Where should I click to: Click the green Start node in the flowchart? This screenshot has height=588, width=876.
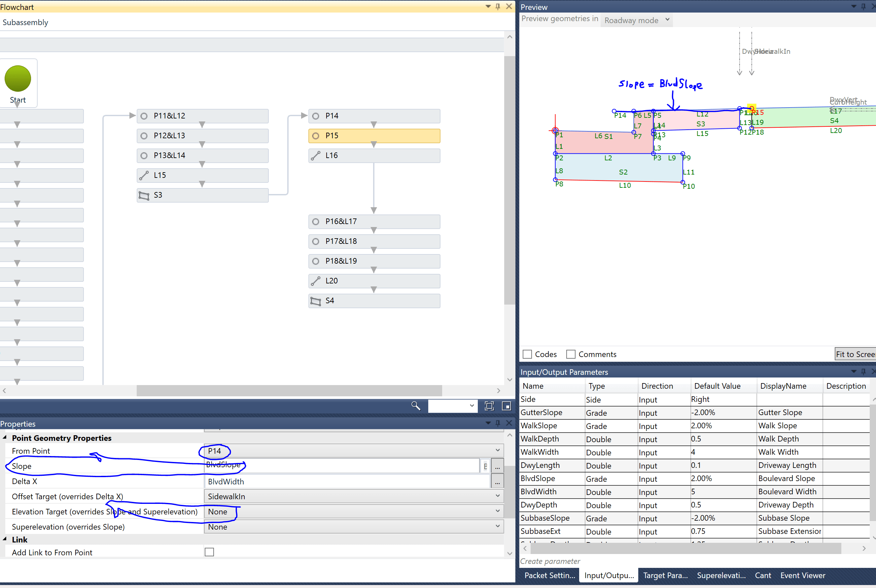tap(17, 79)
